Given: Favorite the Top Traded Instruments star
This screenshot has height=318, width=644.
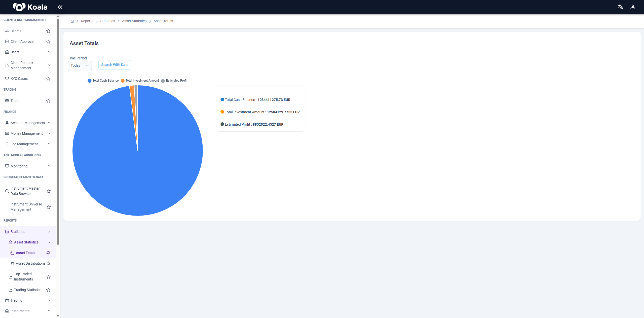Looking at the screenshot, I should 49,277.
